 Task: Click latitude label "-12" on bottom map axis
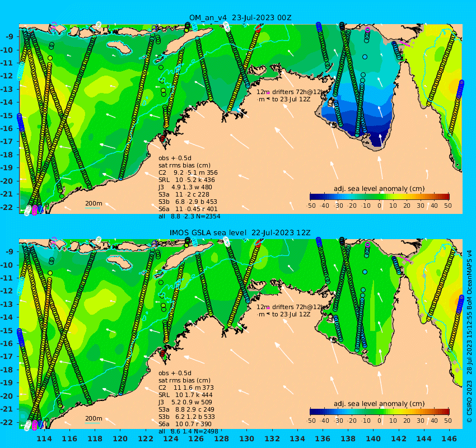7,291
